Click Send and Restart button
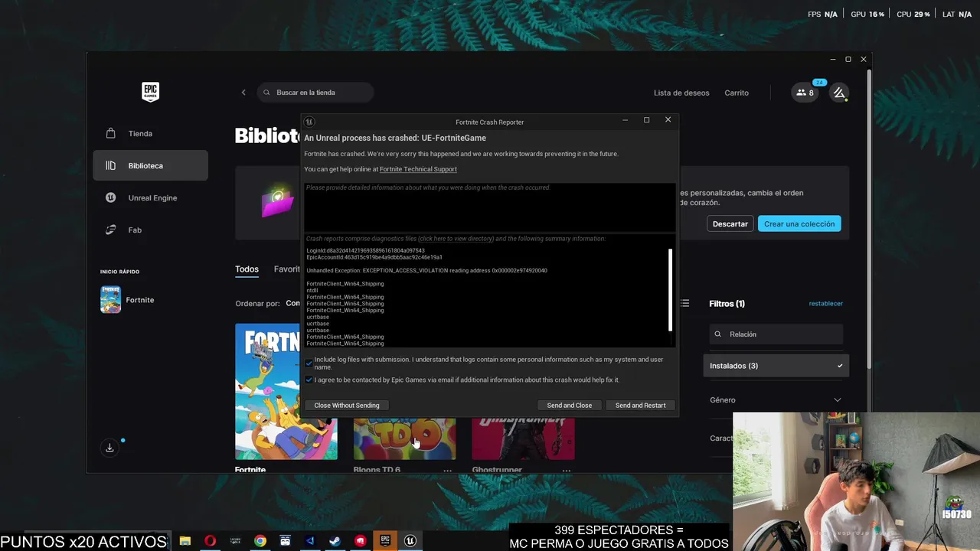Image resolution: width=980 pixels, height=551 pixels. tap(640, 406)
